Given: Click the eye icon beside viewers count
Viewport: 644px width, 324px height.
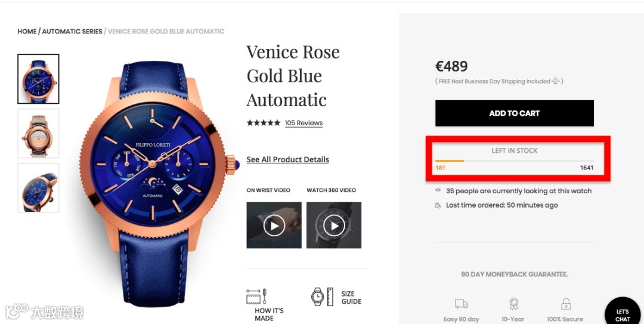Looking at the screenshot, I should tap(438, 190).
